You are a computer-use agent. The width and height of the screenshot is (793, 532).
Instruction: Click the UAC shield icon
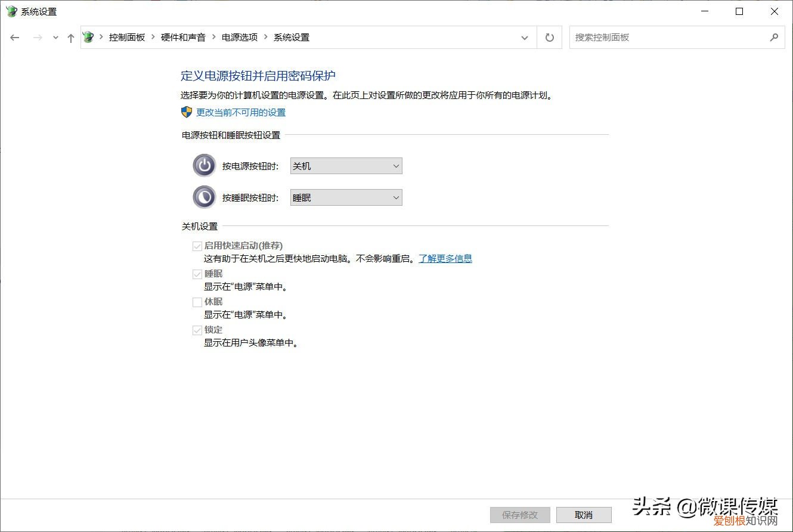coord(185,112)
